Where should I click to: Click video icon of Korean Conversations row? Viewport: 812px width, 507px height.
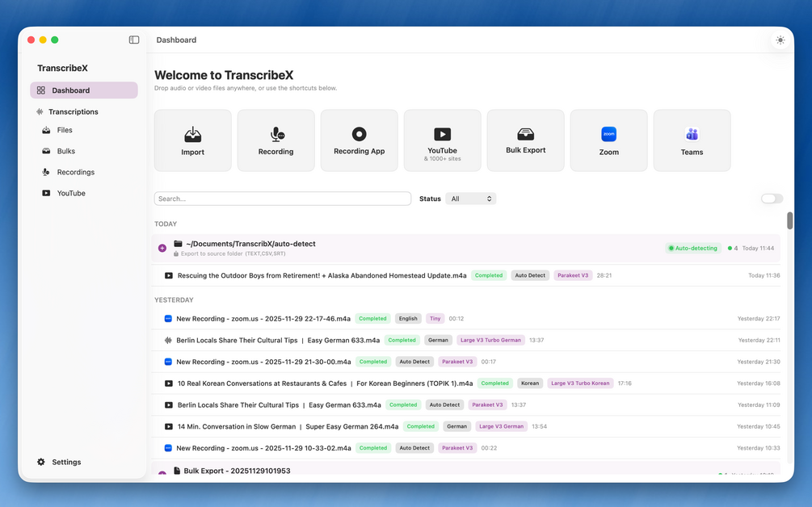pyautogui.click(x=169, y=383)
